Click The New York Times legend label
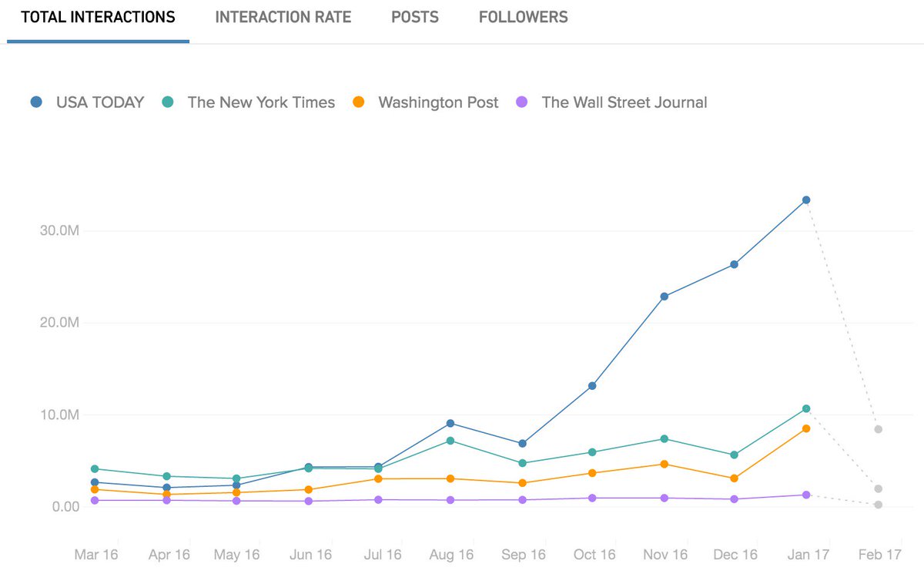 pos(261,102)
